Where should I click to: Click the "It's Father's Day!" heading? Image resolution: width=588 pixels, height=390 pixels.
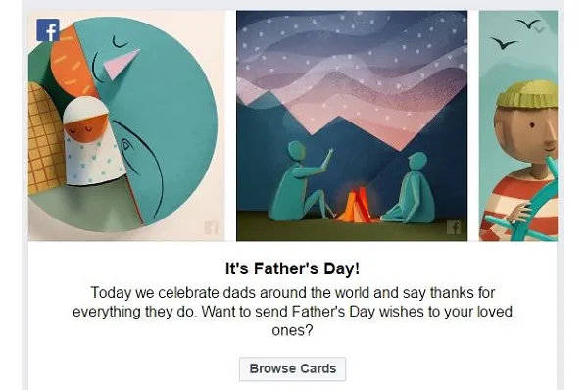click(292, 268)
